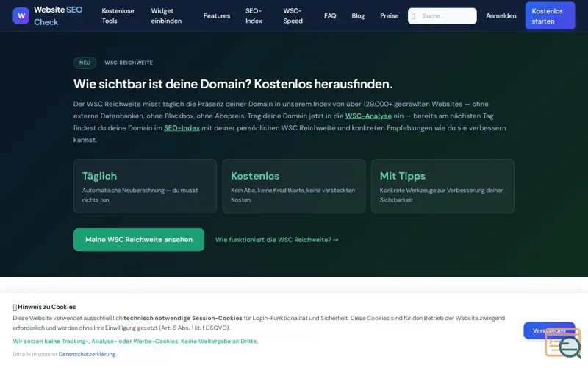Navigate to SEO-Index

pos(254,15)
